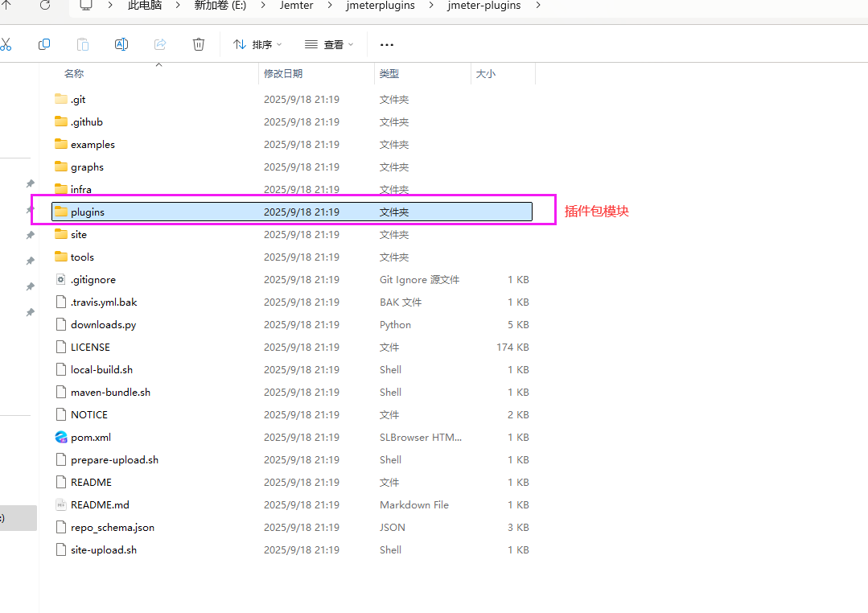This screenshot has height=613, width=868.
Task: Go to Jemter in the breadcrumb
Action: 296,6
